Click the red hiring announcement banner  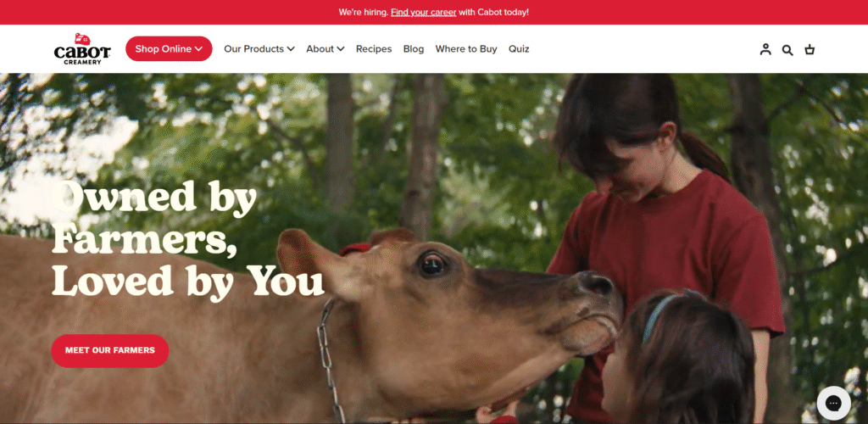(x=434, y=12)
